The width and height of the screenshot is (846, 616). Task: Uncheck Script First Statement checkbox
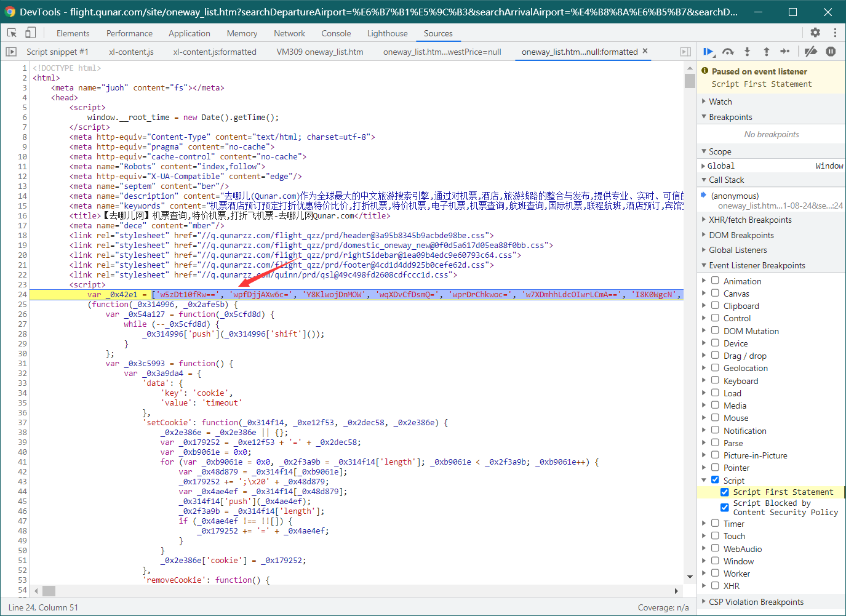click(725, 492)
